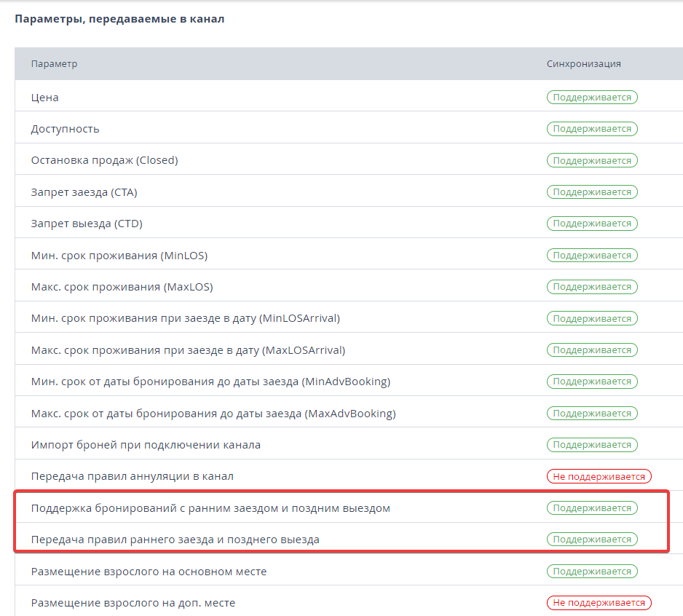Click 'Не поддерживается' badge for доп. месте
Screen dimensions: 683x616
pyautogui.click(x=599, y=602)
